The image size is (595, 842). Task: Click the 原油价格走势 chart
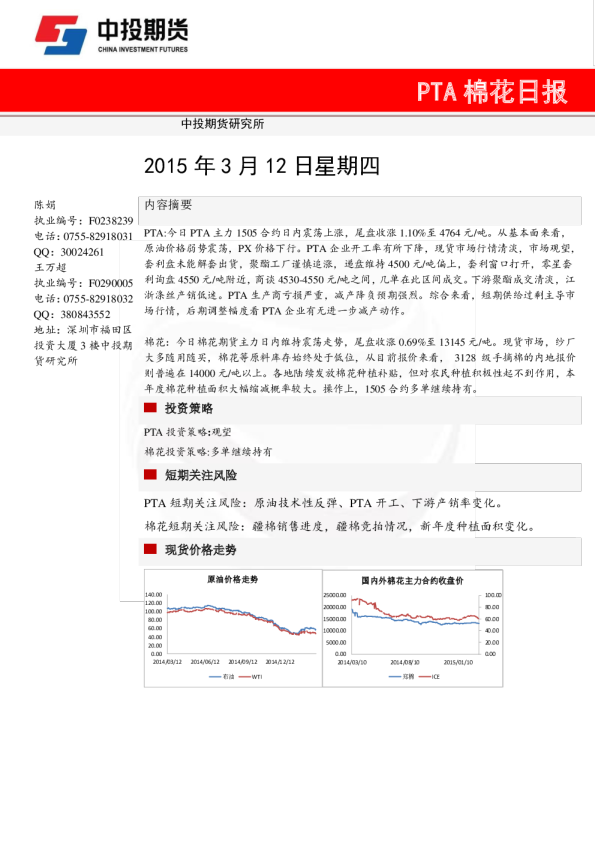[x=233, y=628]
